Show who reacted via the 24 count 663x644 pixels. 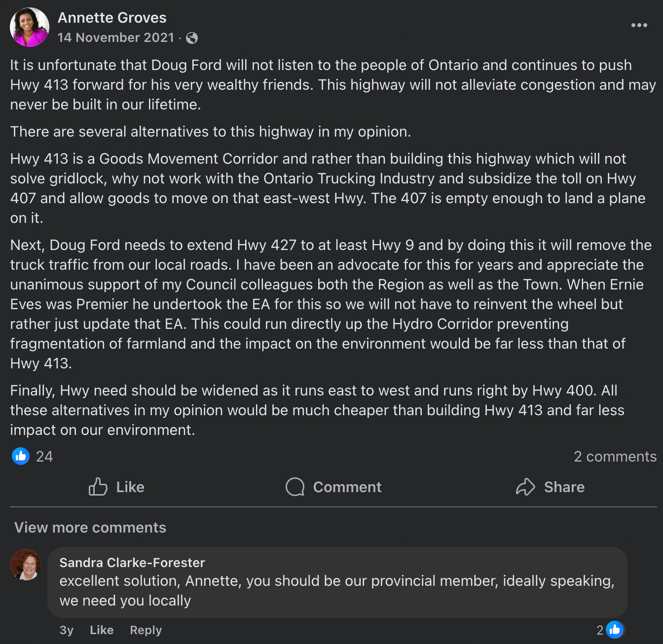coord(44,457)
